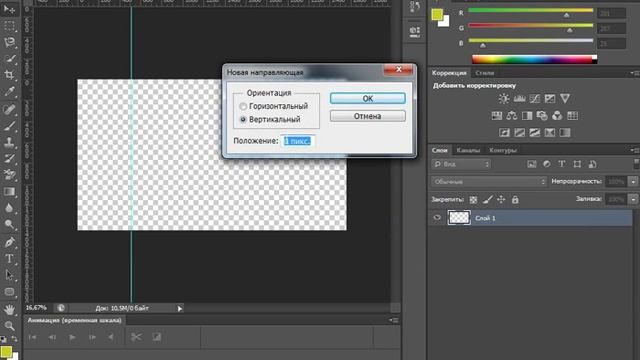Add a Black & White adjustment
640x360 pixels.
coord(527,116)
